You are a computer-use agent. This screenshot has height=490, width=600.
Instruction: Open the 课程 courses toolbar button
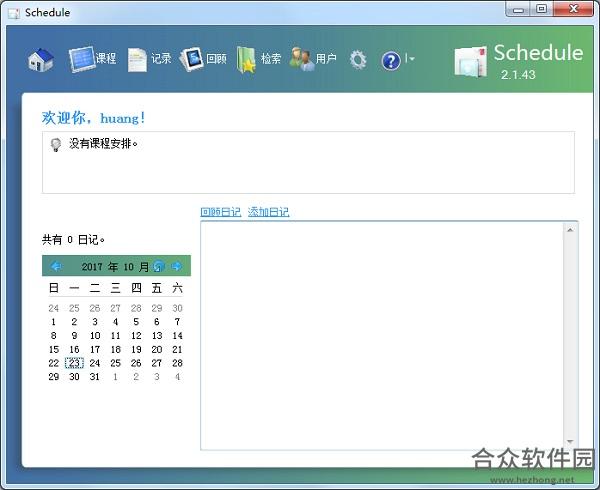(x=93, y=59)
